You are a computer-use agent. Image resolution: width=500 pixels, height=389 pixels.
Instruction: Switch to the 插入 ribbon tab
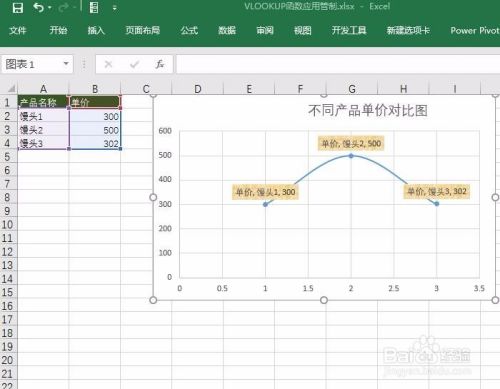point(96,31)
